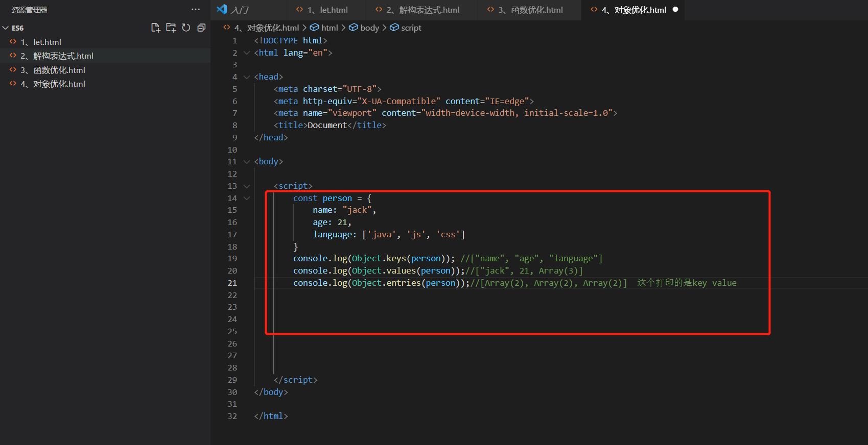Image resolution: width=868 pixels, height=445 pixels.
Task: Click the closing </head> tag
Action: click(271, 137)
